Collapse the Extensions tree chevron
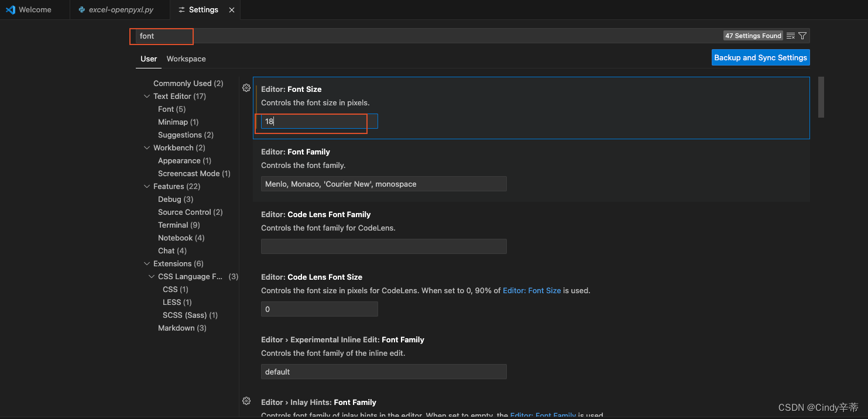This screenshot has width=868, height=419. pyautogui.click(x=147, y=263)
